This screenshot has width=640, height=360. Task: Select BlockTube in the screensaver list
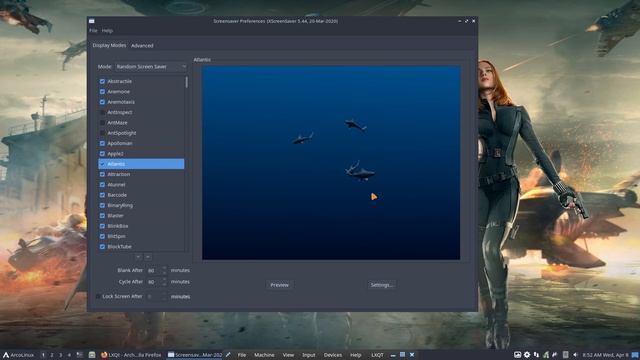click(x=141, y=247)
